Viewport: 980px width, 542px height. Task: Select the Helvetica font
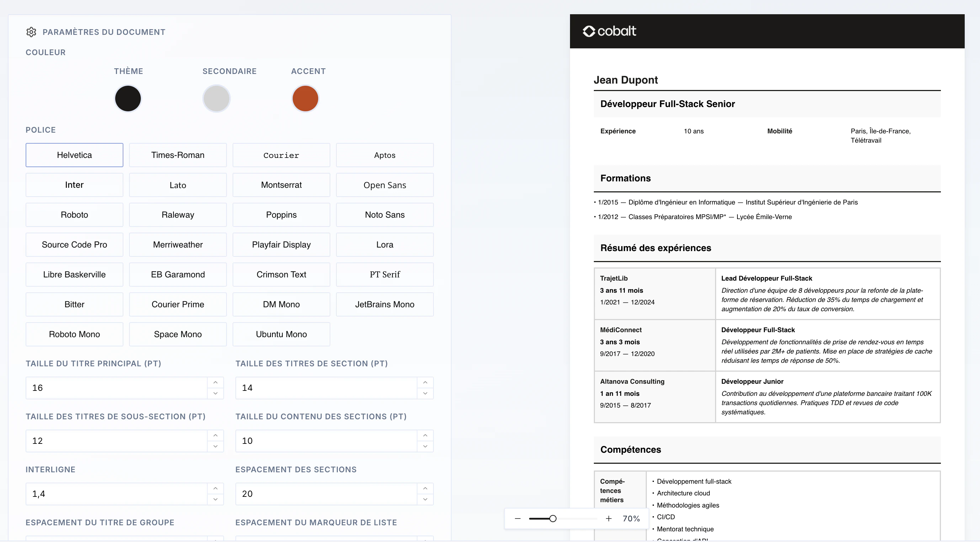click(x=75, y=155)
